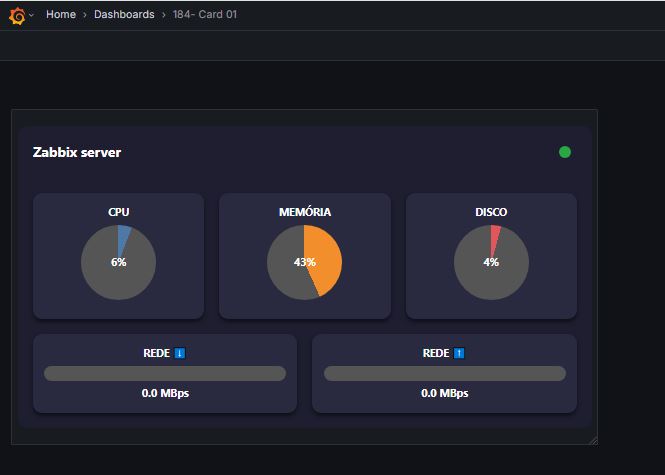The height and width of the screenshot is (475, 665).
Task: Click the 6% CPU value
Action: pyautogui.click(x=118, y=262)
